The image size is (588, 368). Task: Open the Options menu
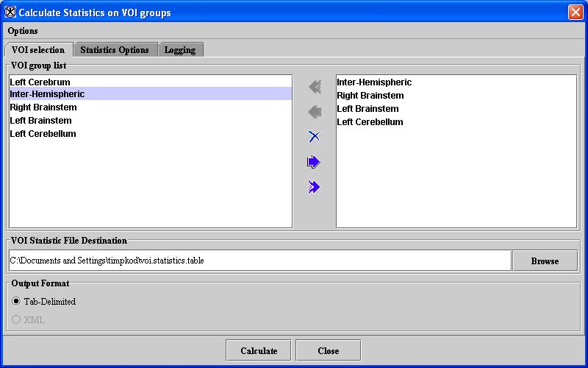coord(23,31)
